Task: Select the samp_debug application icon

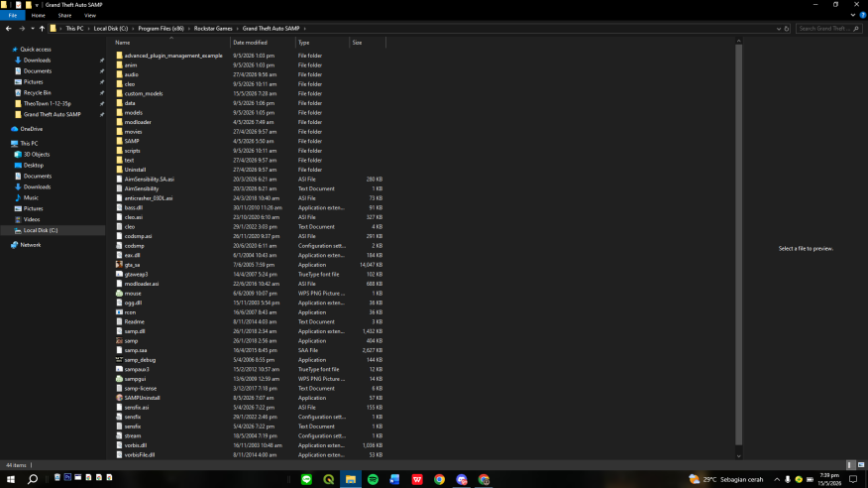Action: 119,359
